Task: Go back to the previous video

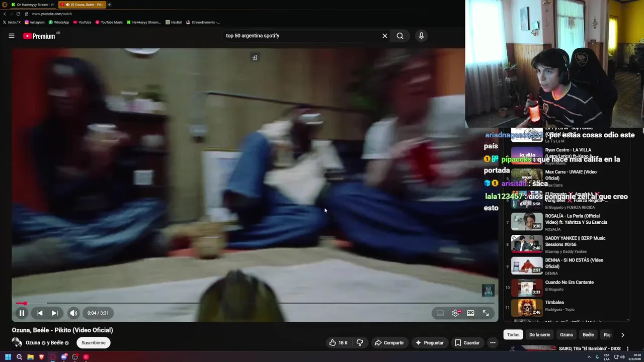Action: [39, 313]
